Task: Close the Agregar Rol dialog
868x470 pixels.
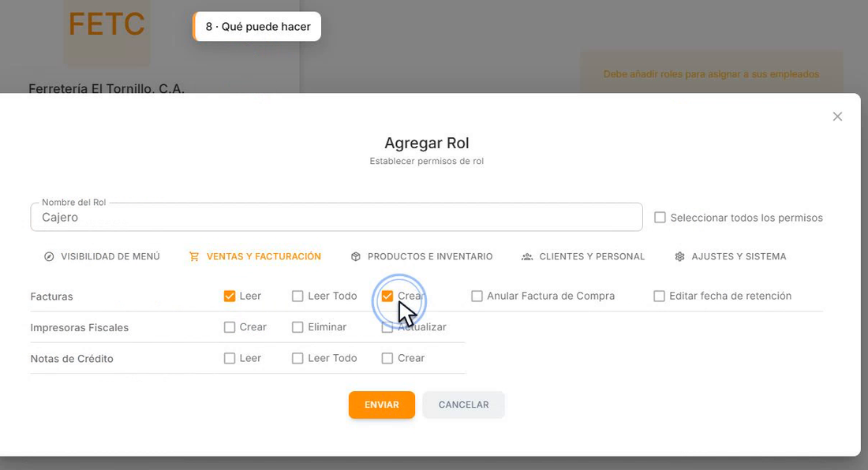Action: 837,117
